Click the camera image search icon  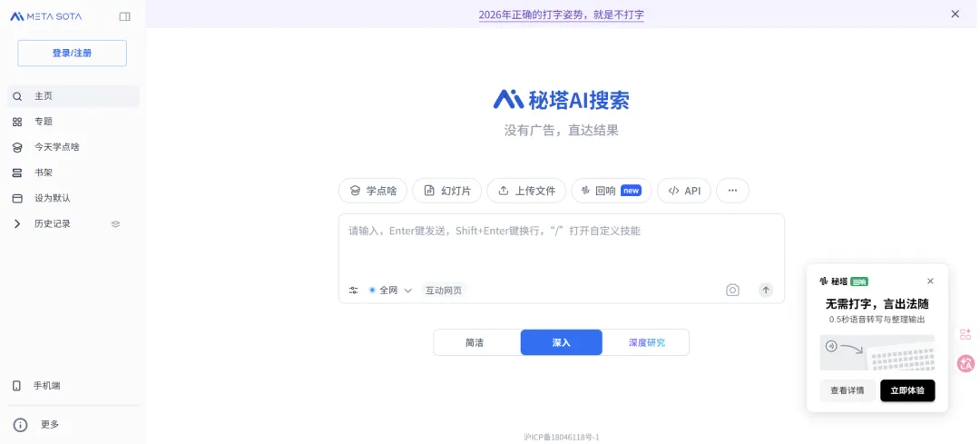pyautogui.click(x=732, y=291)
